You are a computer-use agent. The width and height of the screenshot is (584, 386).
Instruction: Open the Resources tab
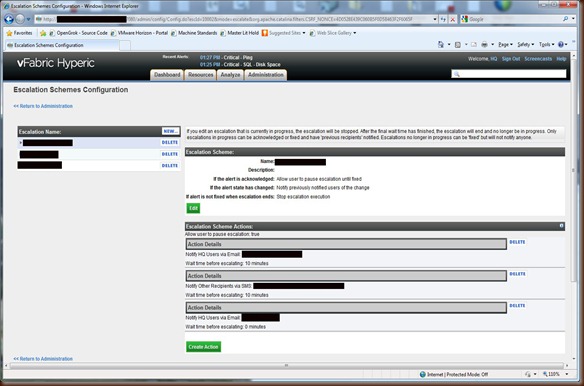pyautogui.click(x=200, y=75)
